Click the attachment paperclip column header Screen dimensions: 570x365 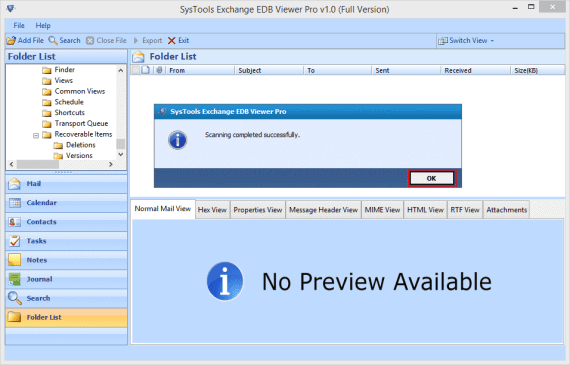[159, 70]
